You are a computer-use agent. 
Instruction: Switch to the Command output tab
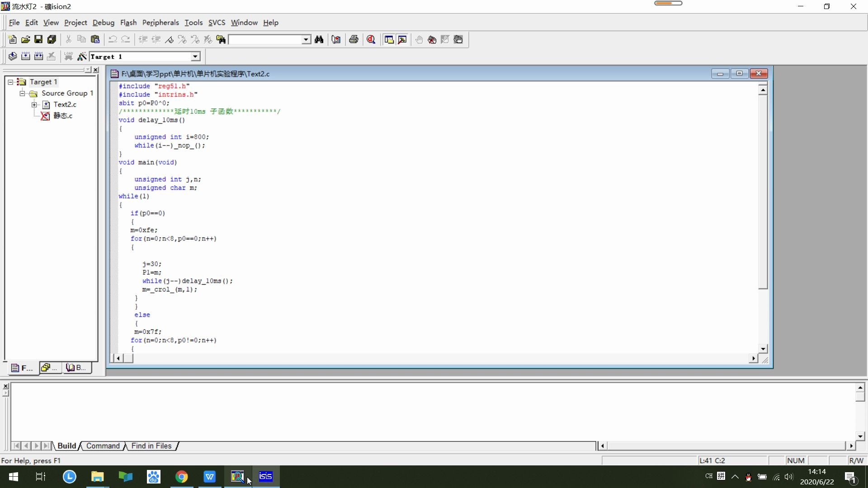tap(103, 446)
